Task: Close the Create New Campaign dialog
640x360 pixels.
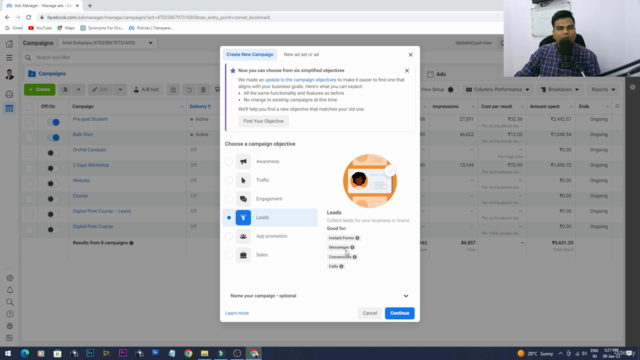Action: pos(411,55)
